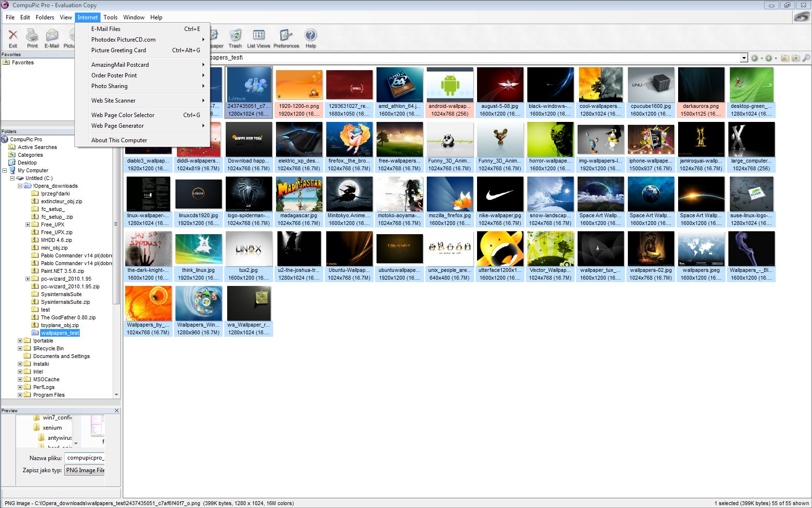Click the magnifying glass search icon
The image size is (812, 508).
click(x=806, y=58)
